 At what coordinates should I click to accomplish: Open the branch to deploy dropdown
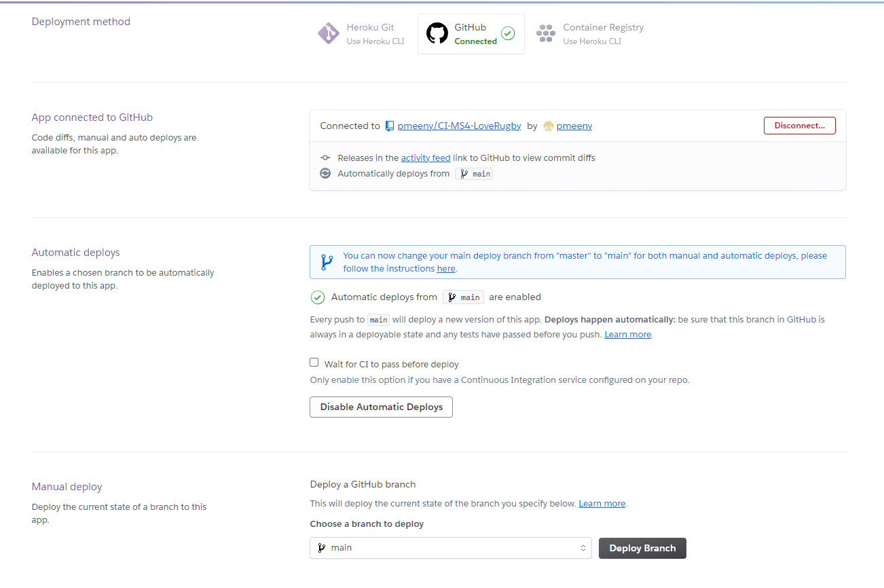451,548
